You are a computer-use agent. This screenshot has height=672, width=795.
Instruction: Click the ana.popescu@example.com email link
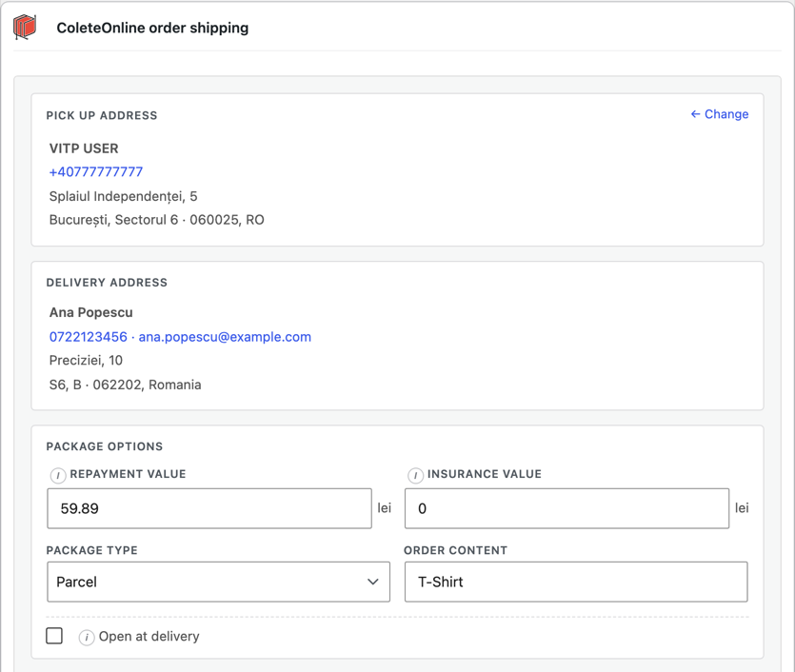click(x=225, y=337)
